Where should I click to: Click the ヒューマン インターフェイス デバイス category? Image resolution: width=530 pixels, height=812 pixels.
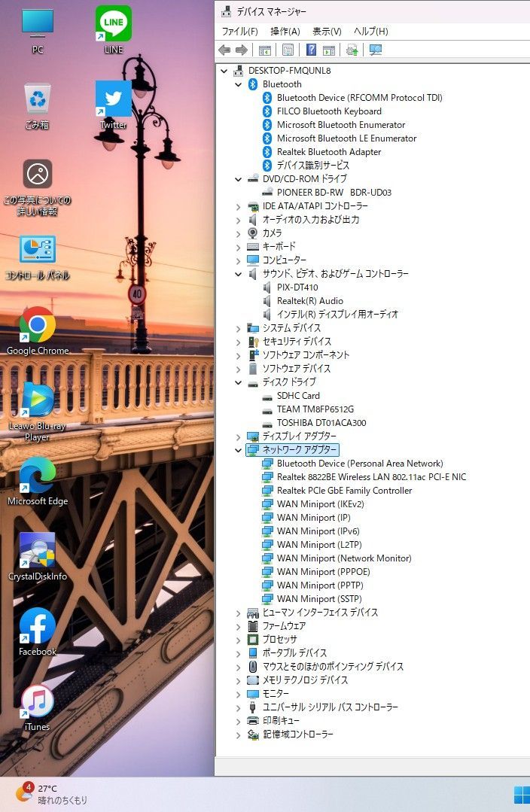click(x=320, y=613)
